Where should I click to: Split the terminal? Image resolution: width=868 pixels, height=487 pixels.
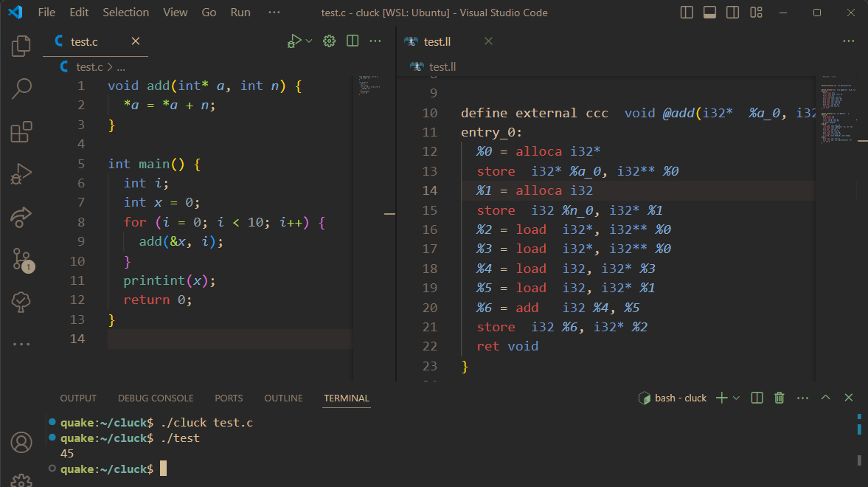(757, 398)
